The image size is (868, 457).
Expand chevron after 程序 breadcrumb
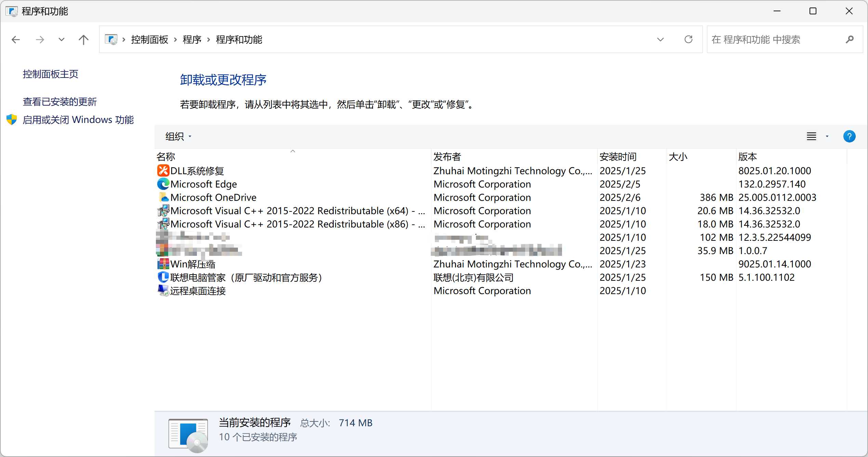(x=208, y=40)
